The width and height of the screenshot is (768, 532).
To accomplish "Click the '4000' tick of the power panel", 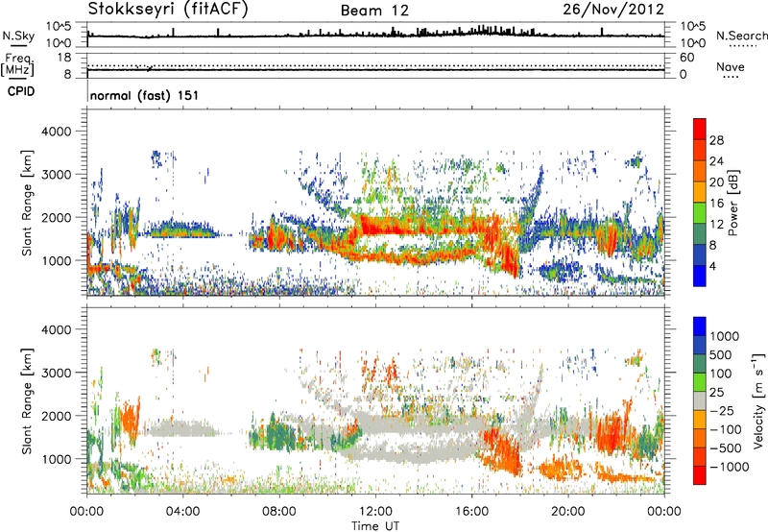I will (x=57, y=132).
